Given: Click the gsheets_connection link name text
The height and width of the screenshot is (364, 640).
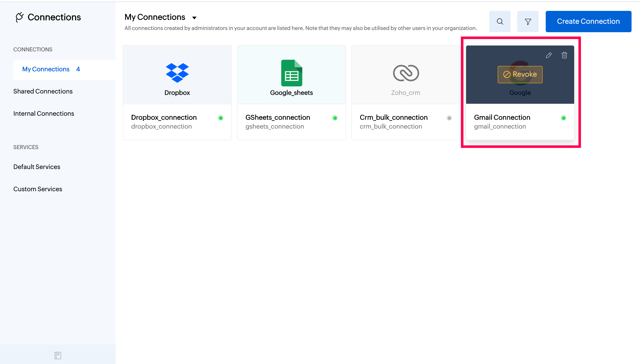Looking at the screenshot, I should (275, 127).
